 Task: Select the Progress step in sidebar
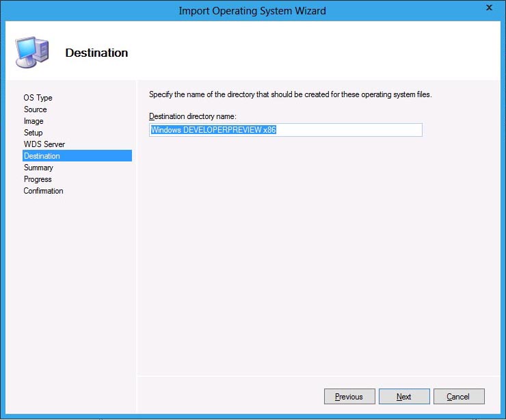point(38,179)
